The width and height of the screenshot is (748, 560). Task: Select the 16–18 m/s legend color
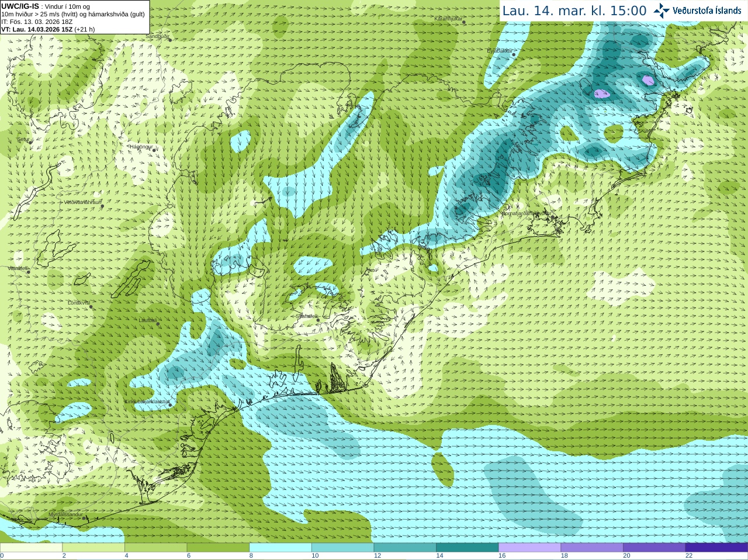529,548
